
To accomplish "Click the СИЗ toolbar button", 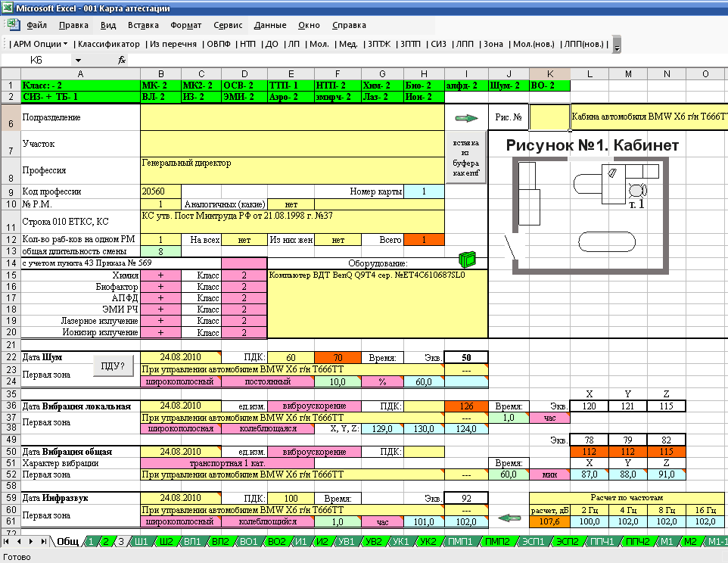I will click(x=439, y=45).
